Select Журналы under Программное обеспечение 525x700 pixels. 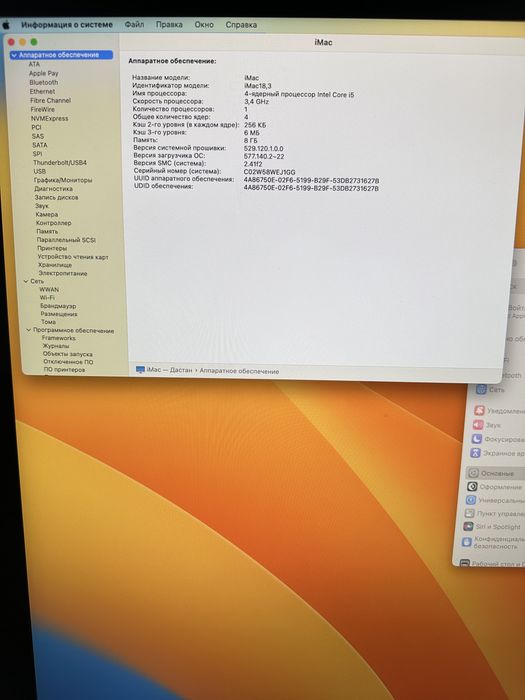[56, 346]
